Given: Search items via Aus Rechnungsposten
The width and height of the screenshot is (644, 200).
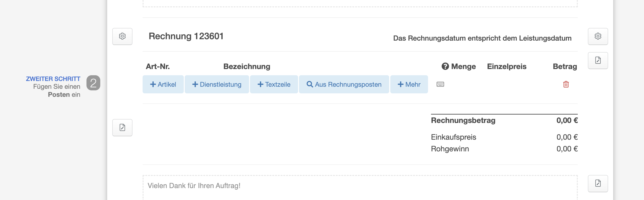Looking at the screenshot, I should (x=344, y=84).
